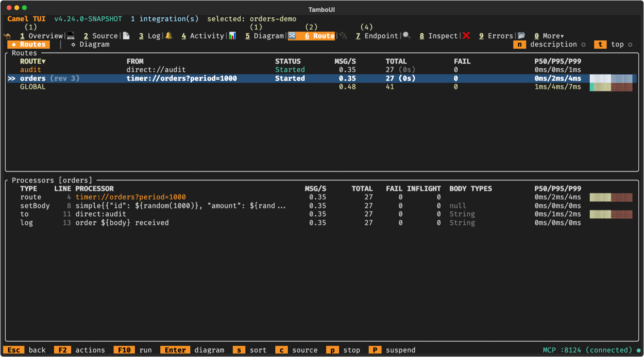Click the selected: orders-demo label
Image resolution: width=644 pixels, height=357 pixels.
(252, 19)
